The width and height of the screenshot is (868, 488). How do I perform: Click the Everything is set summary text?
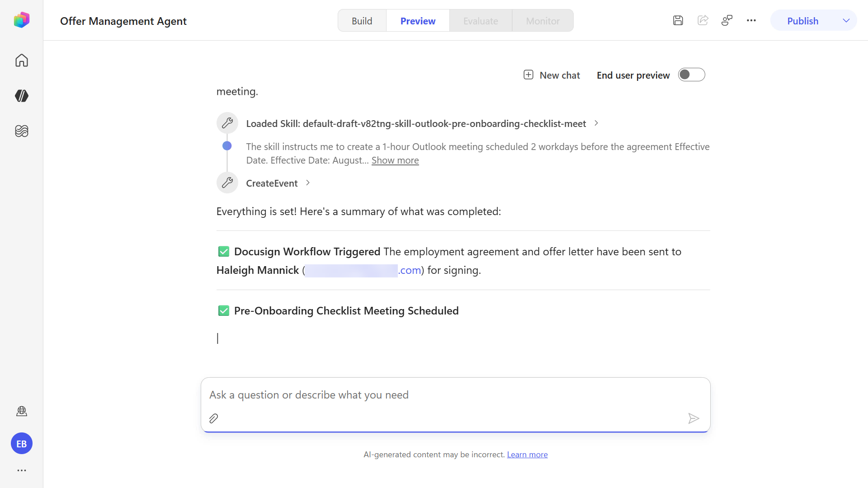(359, 211)
